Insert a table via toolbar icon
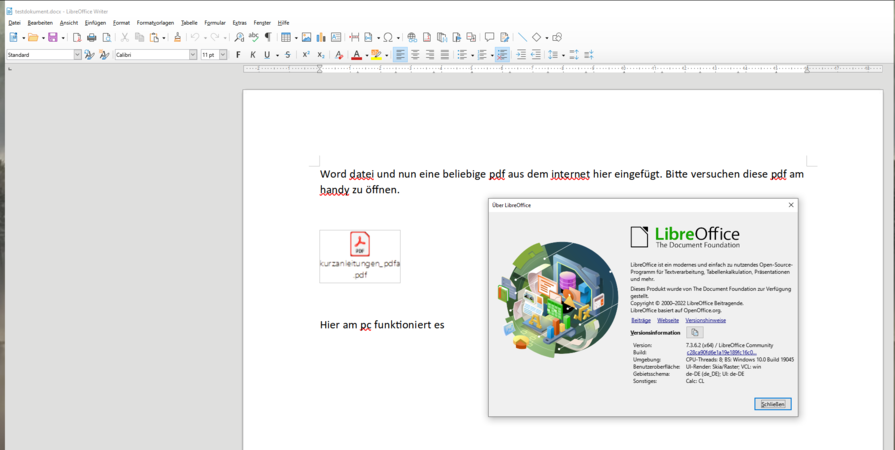Viewport: 895px width, 450px height. (286, 38)
